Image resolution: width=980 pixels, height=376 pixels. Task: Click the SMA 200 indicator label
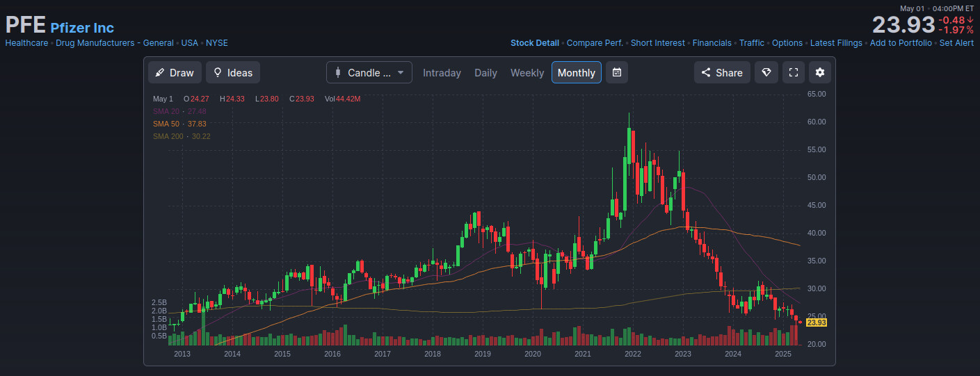point(182,136)
